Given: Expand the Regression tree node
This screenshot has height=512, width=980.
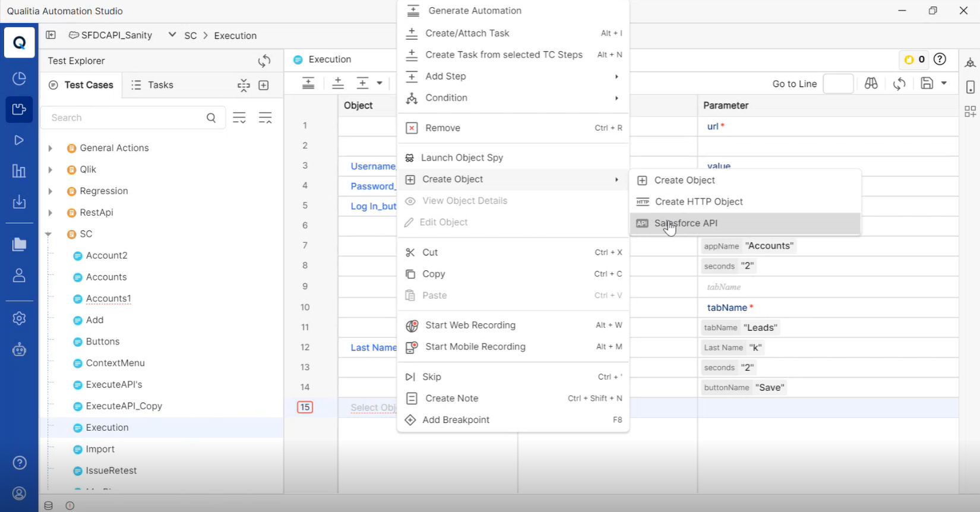Looking at the screenshot, I should coord(50,191).
